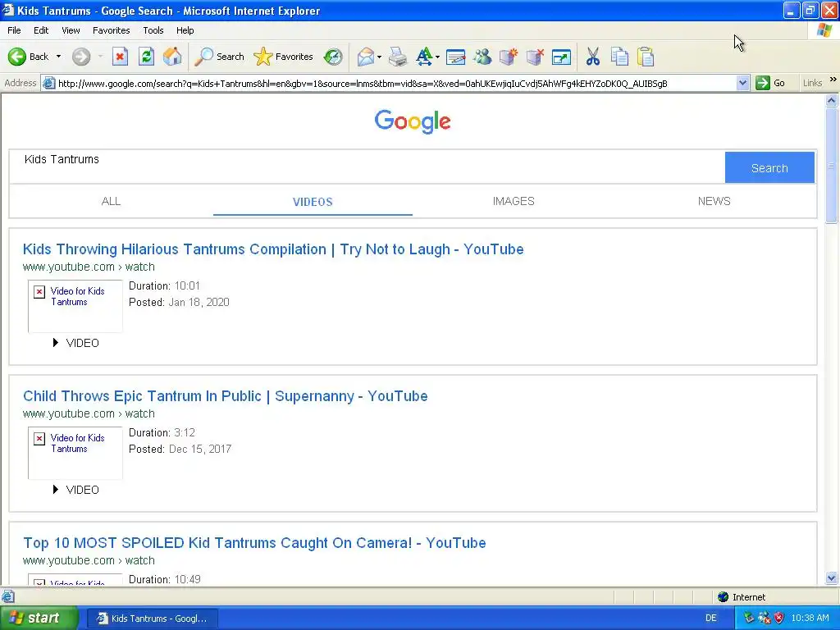Click scrollbar up arrow

[x=832, y=100]
